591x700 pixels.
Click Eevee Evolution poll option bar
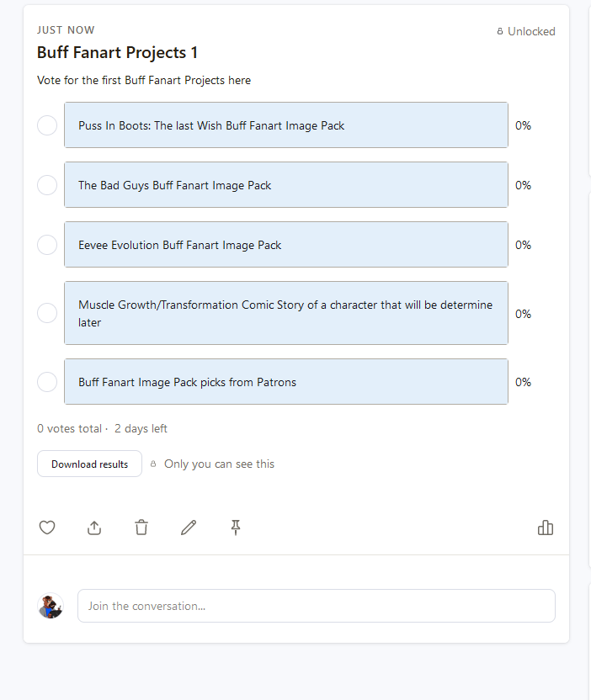click(x=286, y=245)
